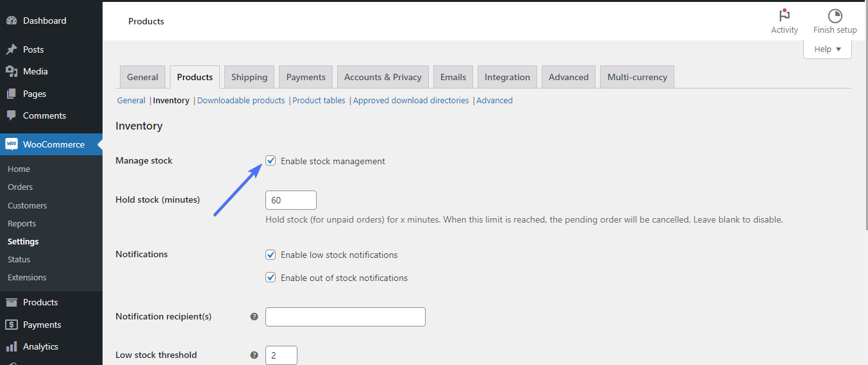Click help tooltip icon beside Low stock threshold
The image size is (868, 365).
[x=254, y=355]
